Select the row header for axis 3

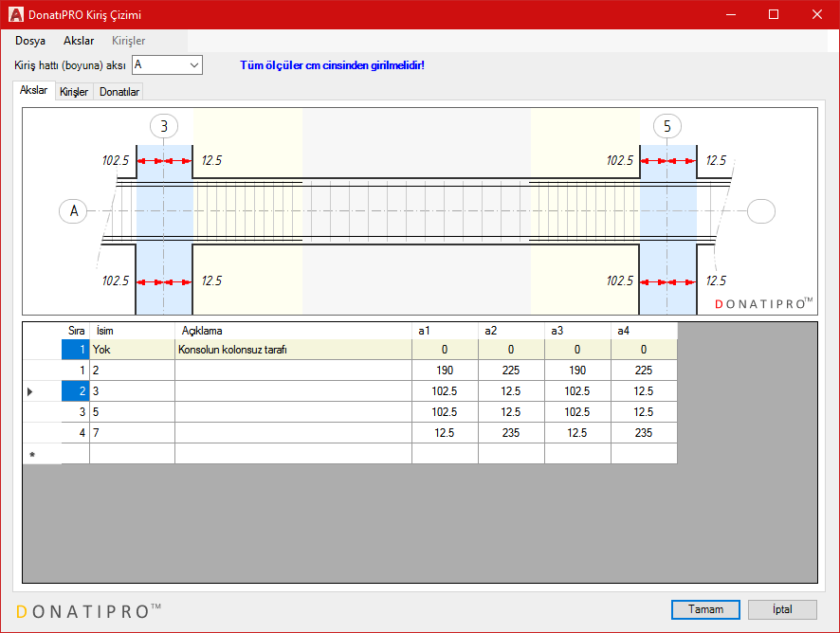coord(42,391)
